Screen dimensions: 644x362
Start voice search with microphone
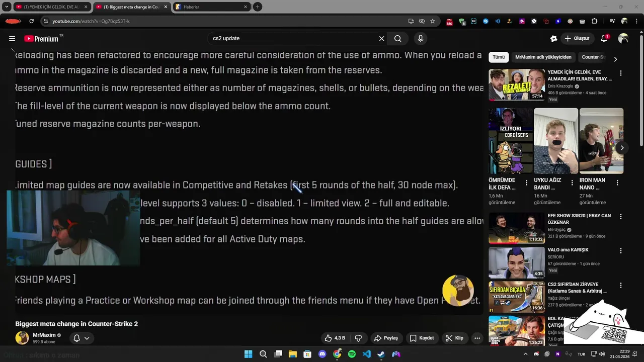pos(421,39)
